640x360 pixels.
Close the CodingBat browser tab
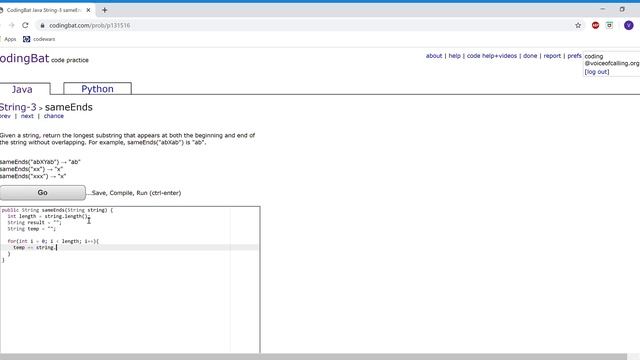pos(88,10)
